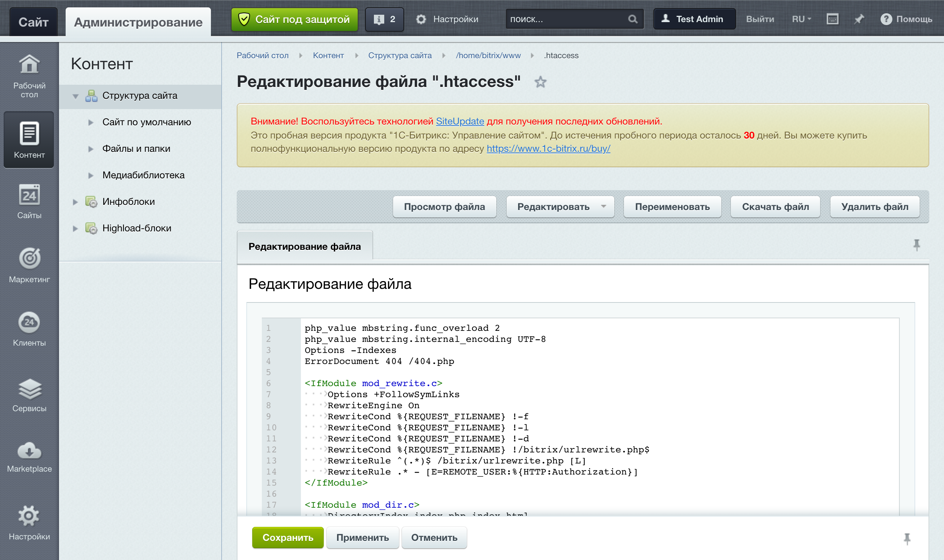Open the Сайты sidebar section
This screenshot has width=944, height=560.
(x=29, y=202)
